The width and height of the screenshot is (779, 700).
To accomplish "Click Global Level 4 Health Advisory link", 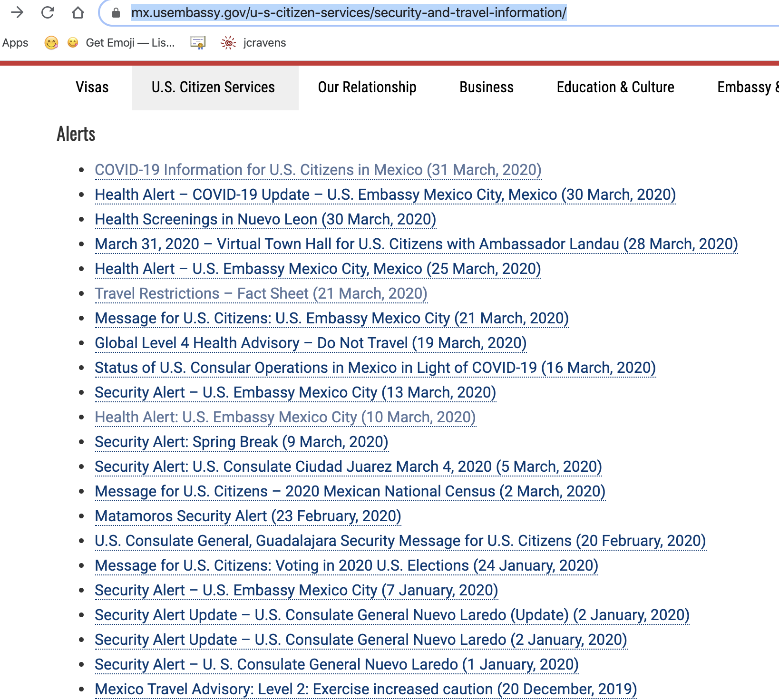I will [310, 343].
